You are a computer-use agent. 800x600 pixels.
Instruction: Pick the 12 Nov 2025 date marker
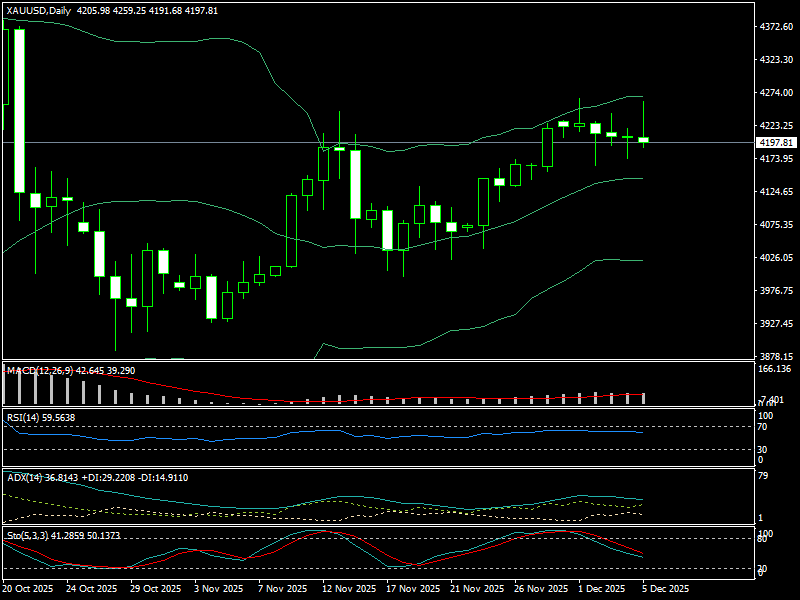pos(348,589)
